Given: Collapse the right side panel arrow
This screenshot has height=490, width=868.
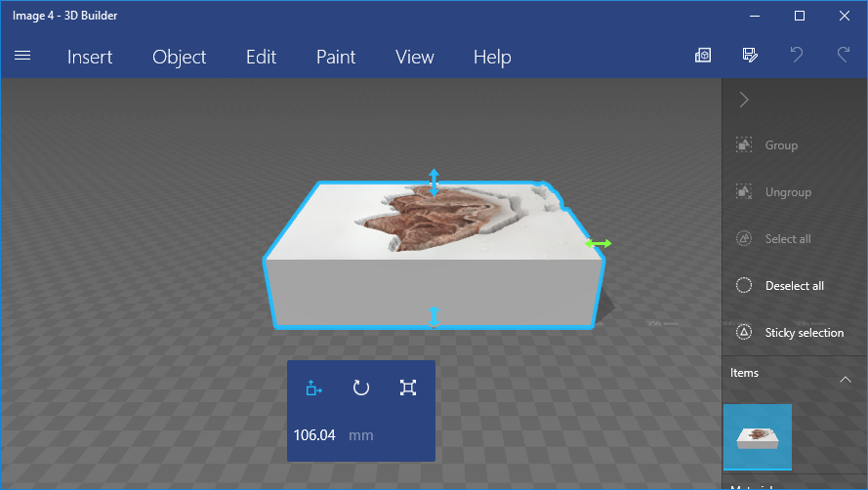Looking at the screenshot, I should 744,100.
